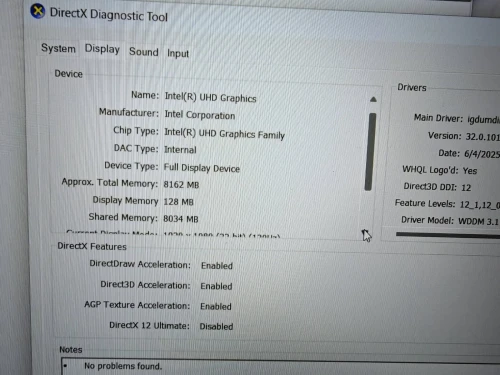The height and width of the screenshot is (375, 500).
Task: Click the Device list vertical scrollbar thumb
Action: click(x=370, y=152)
